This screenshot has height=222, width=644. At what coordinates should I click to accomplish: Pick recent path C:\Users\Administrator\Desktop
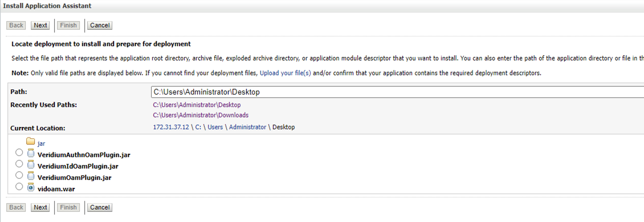[197, 105]
